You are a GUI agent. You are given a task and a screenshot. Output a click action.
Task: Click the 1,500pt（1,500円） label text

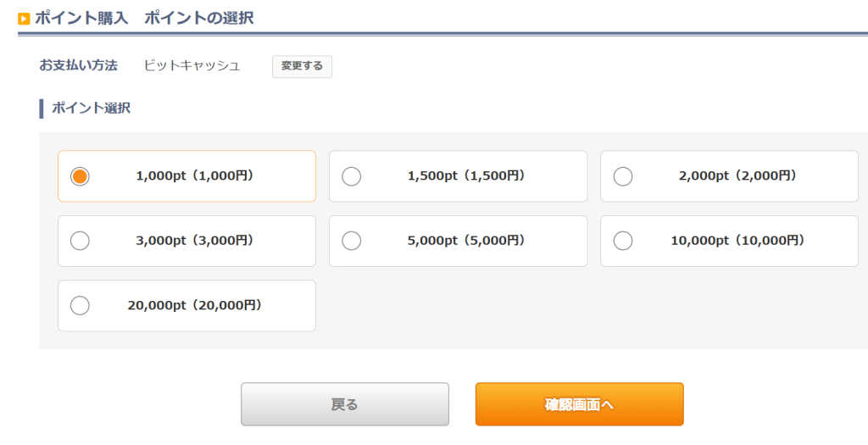coord(466,176)
